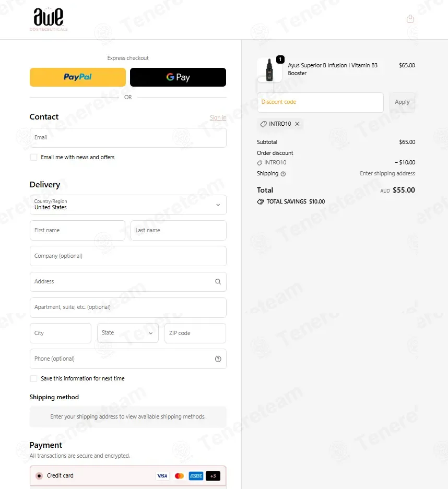This screenshot has width=448, height=489.
Task: Choose the Google Pay express checkout button
Action: tap(178, 77)
